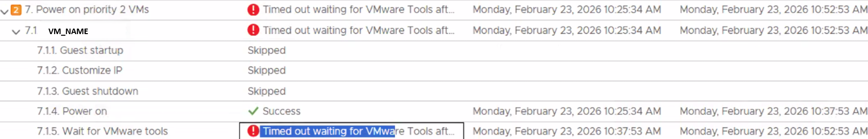This screenshot has width=868, height=139.
Task: Click the timed out status text on step 7
Action: tap(359, 10)
